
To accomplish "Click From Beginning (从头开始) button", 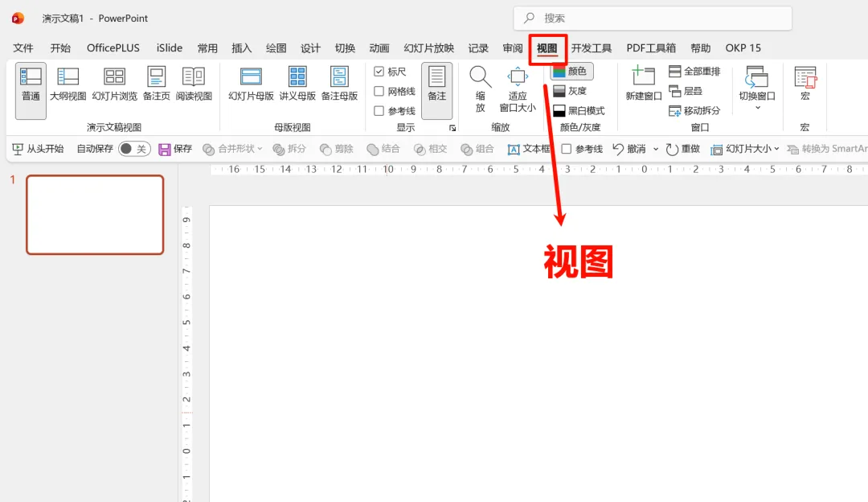I will [39, 149].
